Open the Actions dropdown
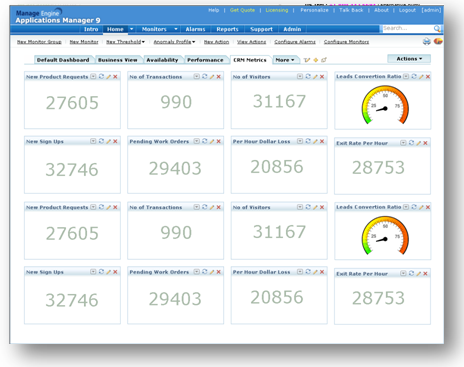 click(x=409, y=59)
